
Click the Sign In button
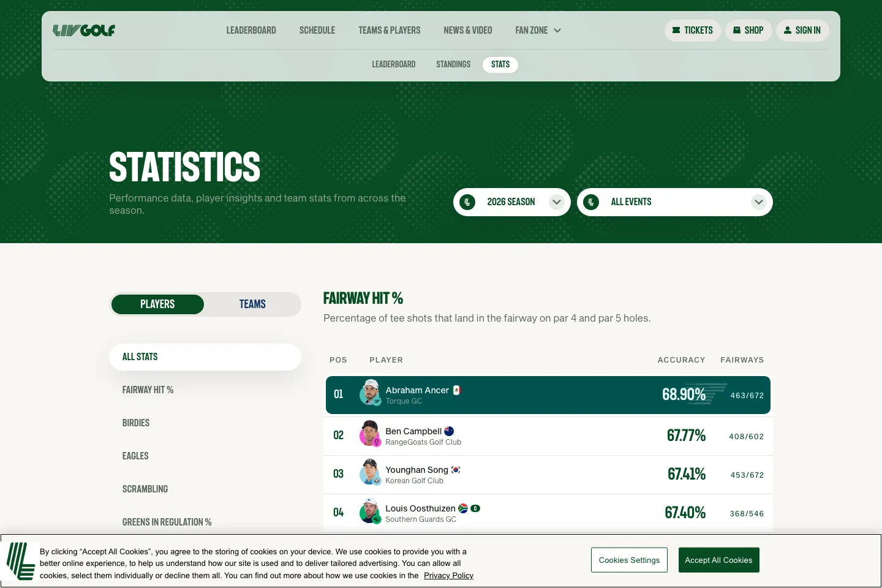tap(802, 30)
